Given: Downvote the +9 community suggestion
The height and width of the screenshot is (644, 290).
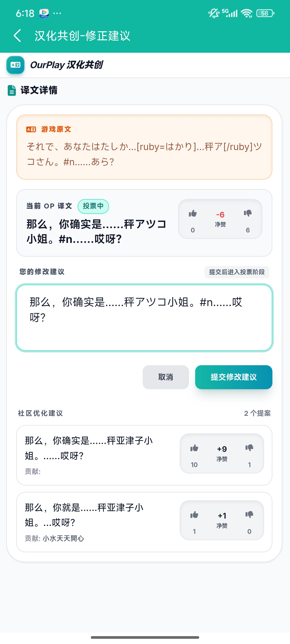Looking at the screenshot, I should pyautogui.click(x=249, y=448).
